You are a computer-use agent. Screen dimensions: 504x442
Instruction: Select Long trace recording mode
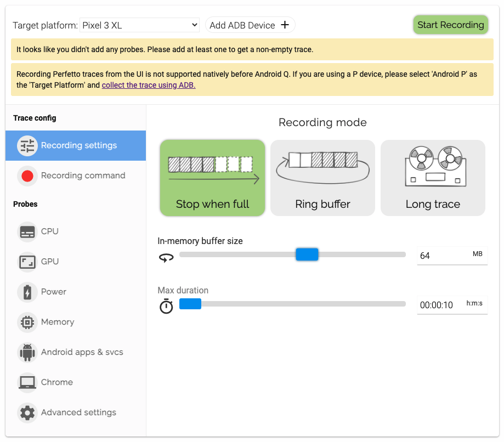433,178
